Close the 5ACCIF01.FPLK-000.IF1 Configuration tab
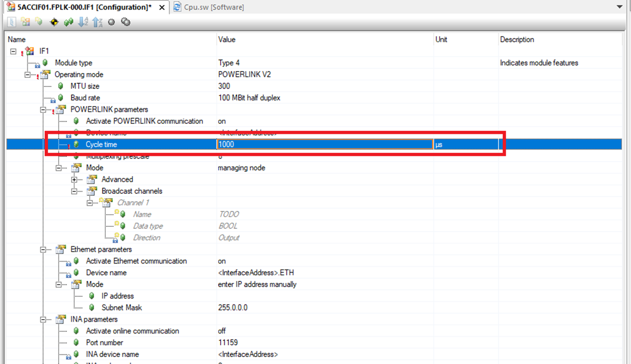 tap(162, 7)
